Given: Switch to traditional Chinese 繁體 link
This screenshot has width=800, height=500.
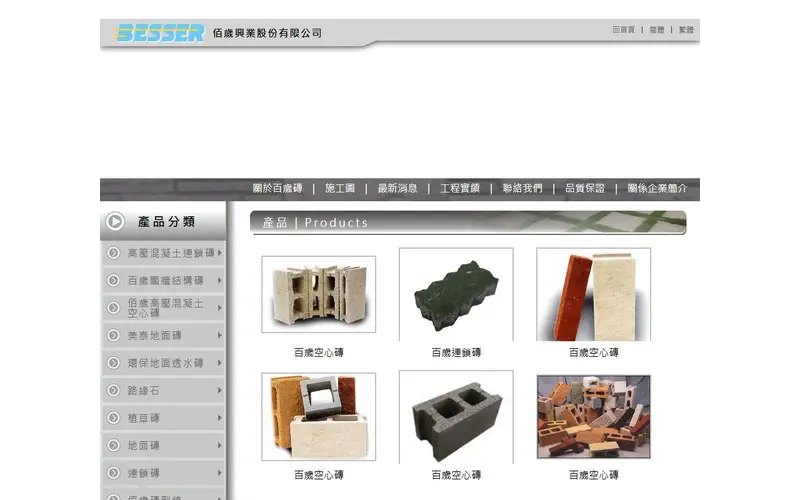Looking at the screenshot, I should point(686,30).
